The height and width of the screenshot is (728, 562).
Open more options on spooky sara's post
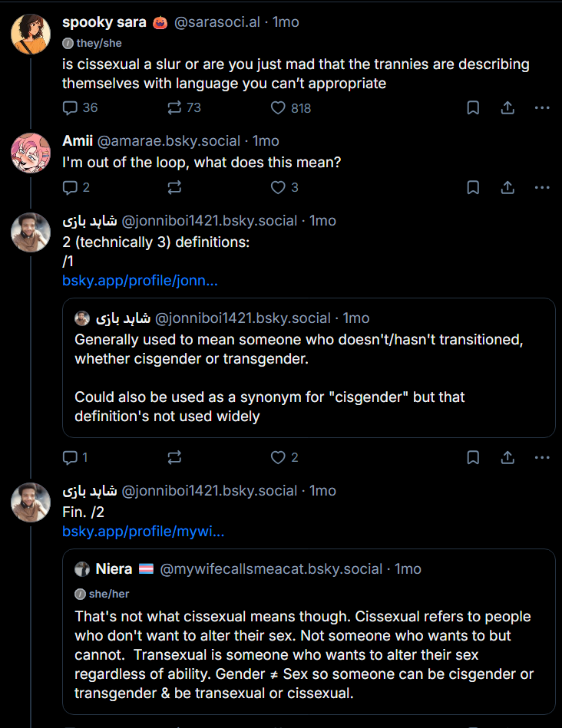pos(542,108)
